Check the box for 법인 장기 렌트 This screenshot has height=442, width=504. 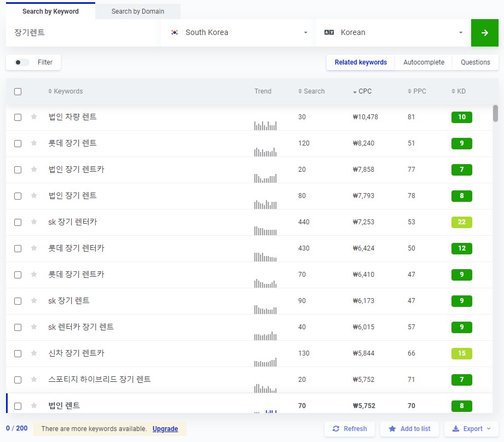click(18, 196)
